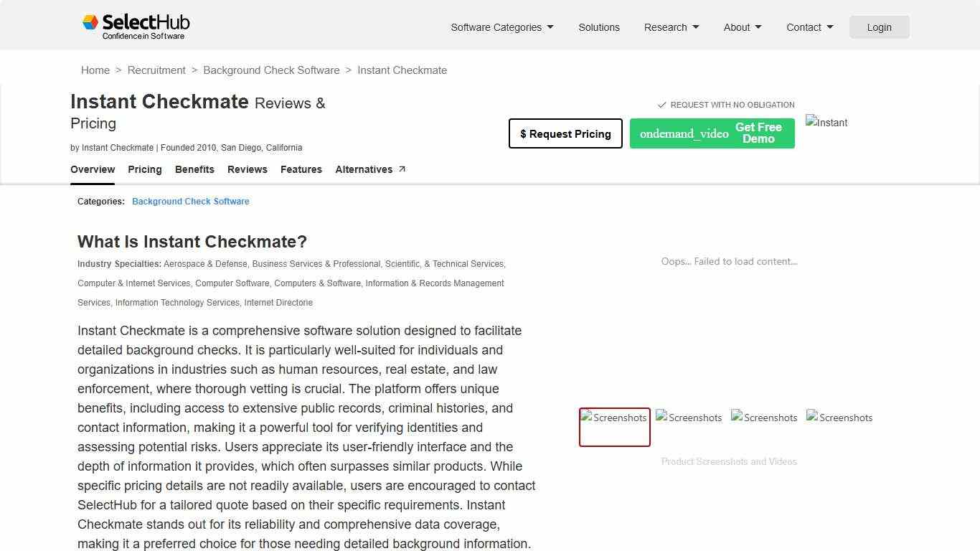Click the external-link arrow next to Alternatives

click(401, 168)
